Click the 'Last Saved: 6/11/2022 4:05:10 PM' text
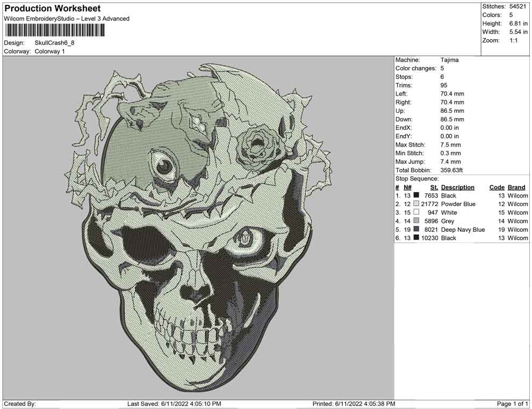The height and width of the screenshot is (409, 532). click(x=174, y=404)
